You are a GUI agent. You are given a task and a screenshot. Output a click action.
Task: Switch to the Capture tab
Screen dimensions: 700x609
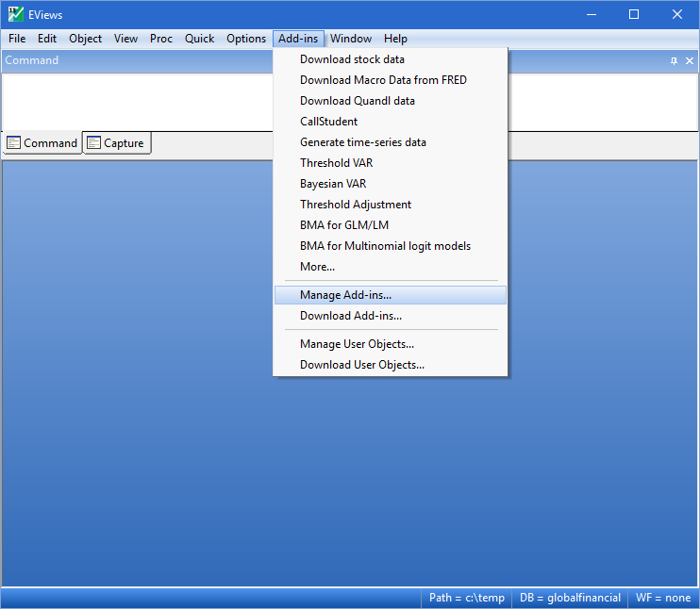117,143
